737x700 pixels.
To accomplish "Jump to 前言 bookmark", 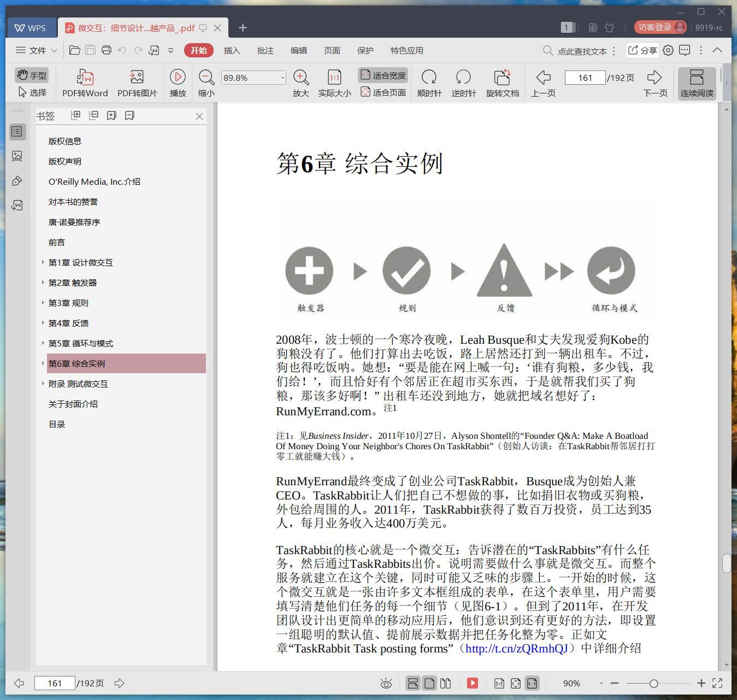I will (x=57, y=242).
